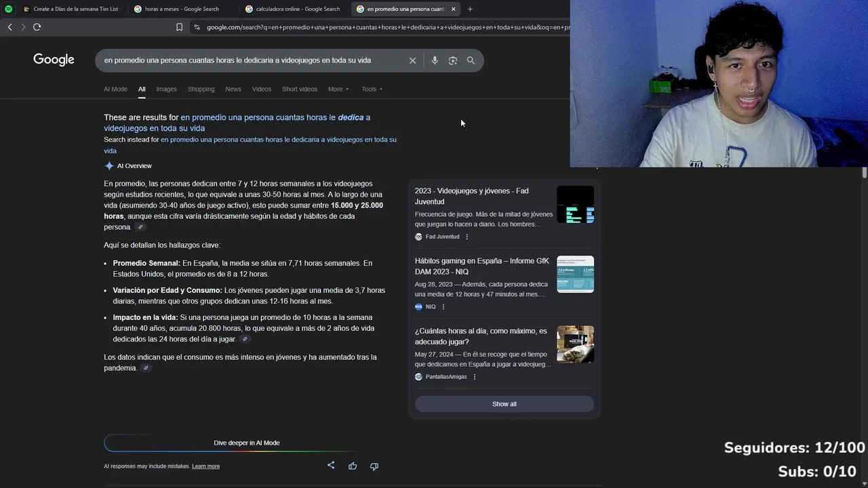
Task: Click the bookmark icon in address bar
Action: point(179,27)
